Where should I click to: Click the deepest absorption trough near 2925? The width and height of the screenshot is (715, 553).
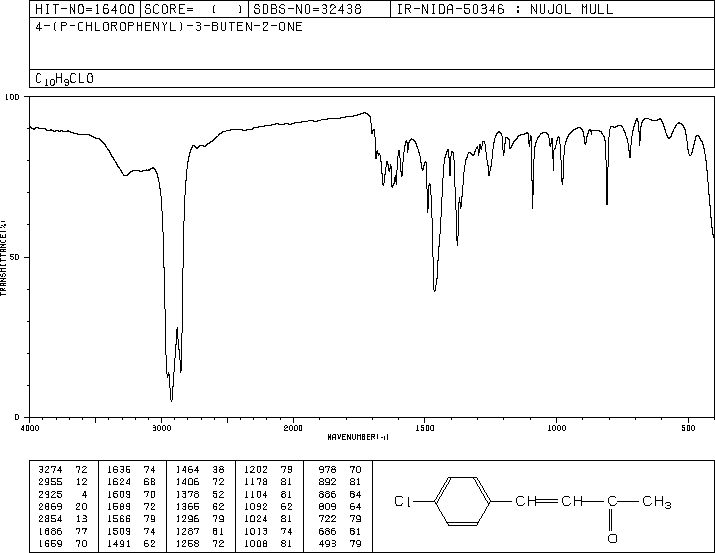(171, 400)
